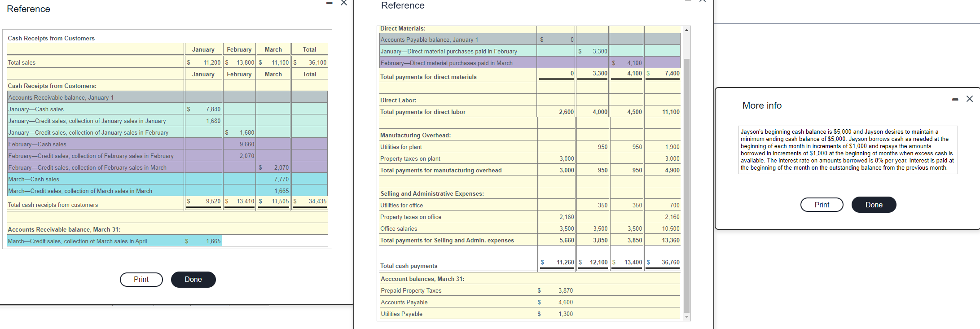980x329 pixels.
Task: Select February—Cash sales value 9,660
Action: tap(247, 144)
